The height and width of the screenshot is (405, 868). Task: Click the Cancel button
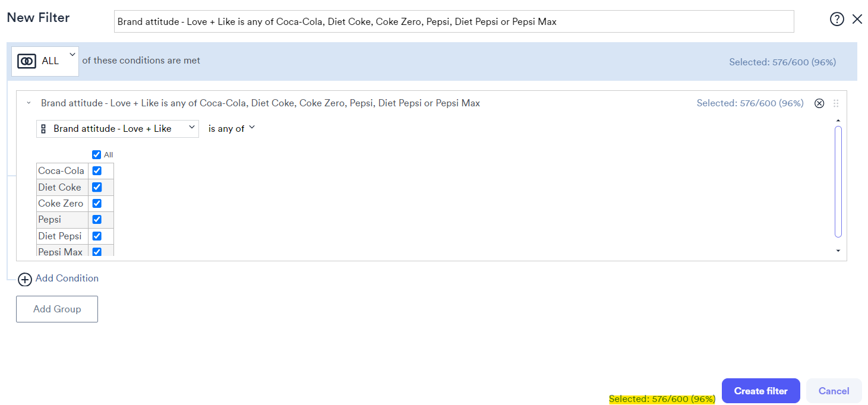[834, 391]
